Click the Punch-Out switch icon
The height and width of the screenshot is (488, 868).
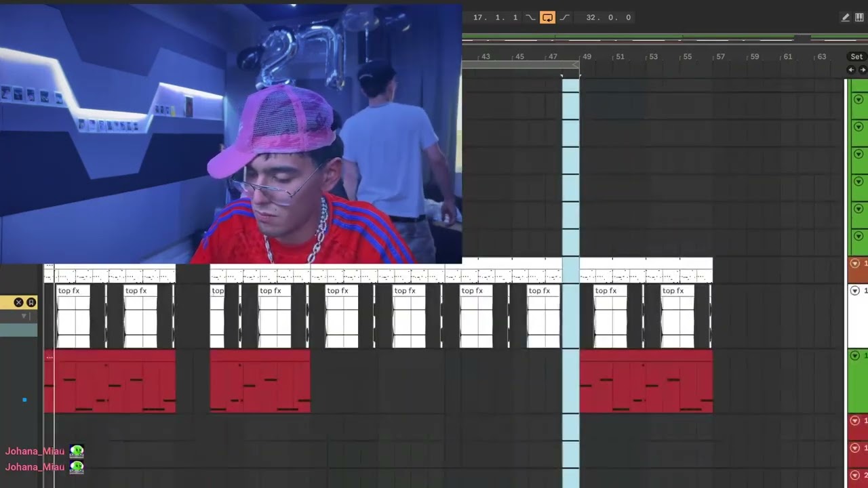[x=564, y=18]
